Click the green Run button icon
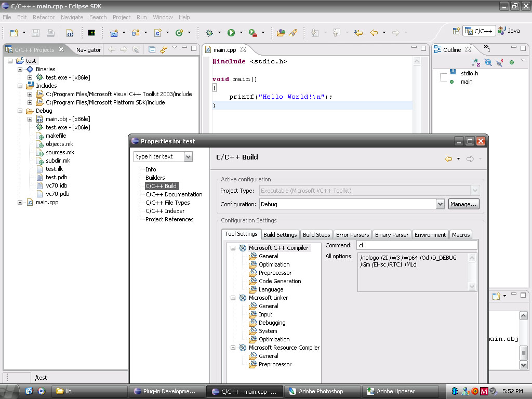 coord(231,33)
